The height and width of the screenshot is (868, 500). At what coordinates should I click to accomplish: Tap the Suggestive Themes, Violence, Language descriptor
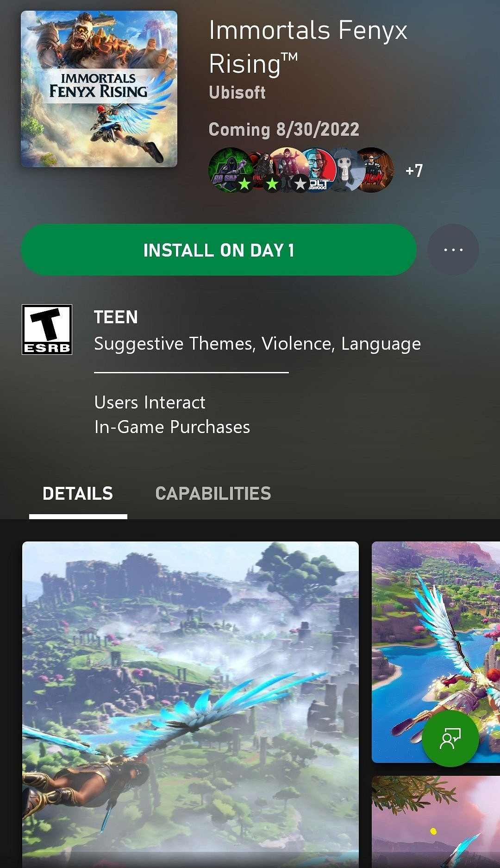click(x=257, y=344)
